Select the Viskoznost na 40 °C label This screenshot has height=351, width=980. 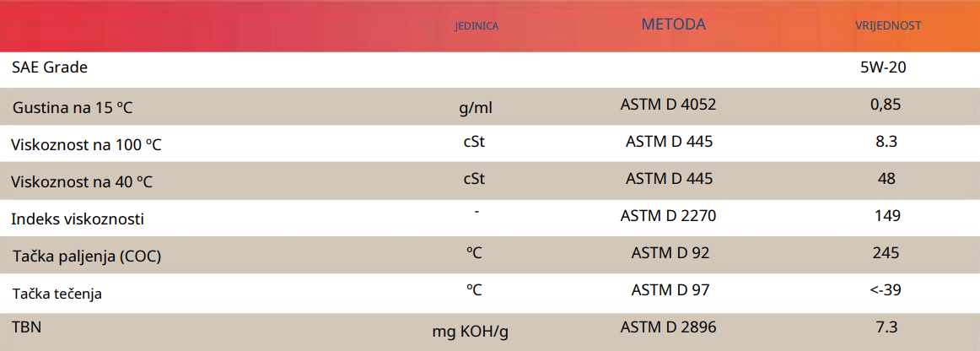82,181
